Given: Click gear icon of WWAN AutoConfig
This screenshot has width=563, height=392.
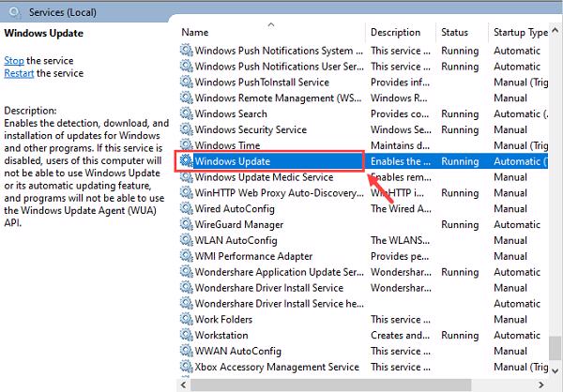Looking at the screenshot, I should [x=187, y=351].
